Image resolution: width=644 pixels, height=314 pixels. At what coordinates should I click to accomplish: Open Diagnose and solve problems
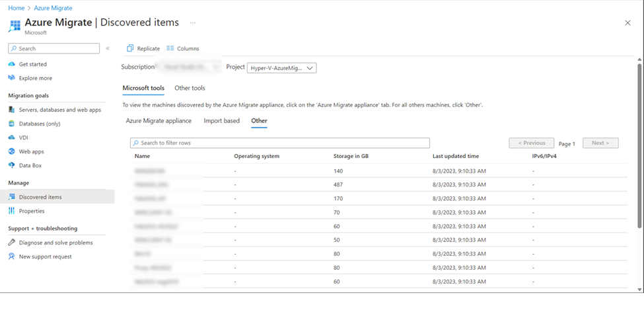[x=57, y=243]
